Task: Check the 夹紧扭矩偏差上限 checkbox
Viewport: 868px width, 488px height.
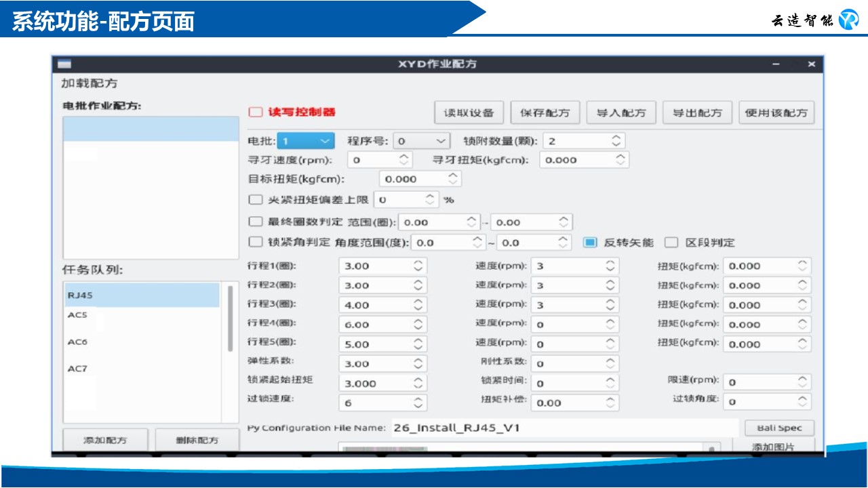Action: point(255,200)
